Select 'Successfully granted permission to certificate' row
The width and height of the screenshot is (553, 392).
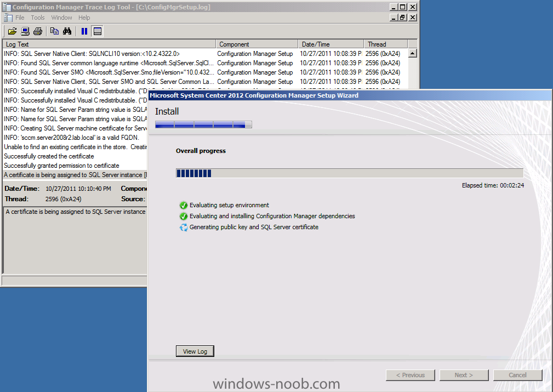pyautogui.click(x=75, y=166)
